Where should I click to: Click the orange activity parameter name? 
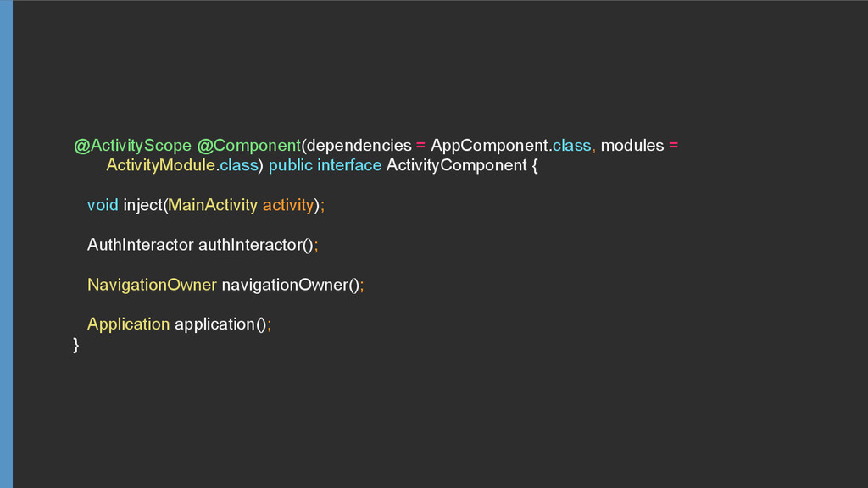pos(287,205)
